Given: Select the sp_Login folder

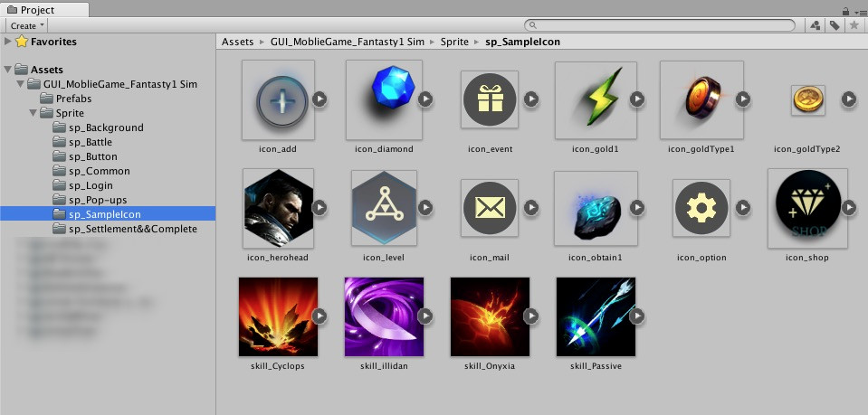Looking at the screenshot, I should point(82,184).
